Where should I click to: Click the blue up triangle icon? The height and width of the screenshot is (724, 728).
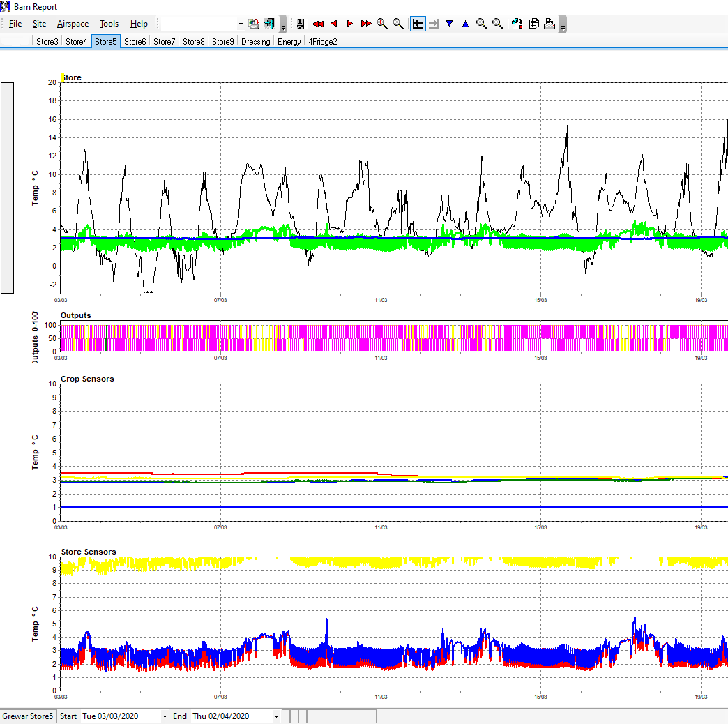465,24
